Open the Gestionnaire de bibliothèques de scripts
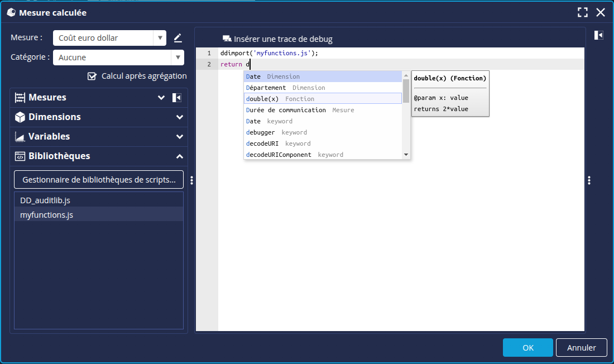The image size is (614, 364). pos(98,179)
